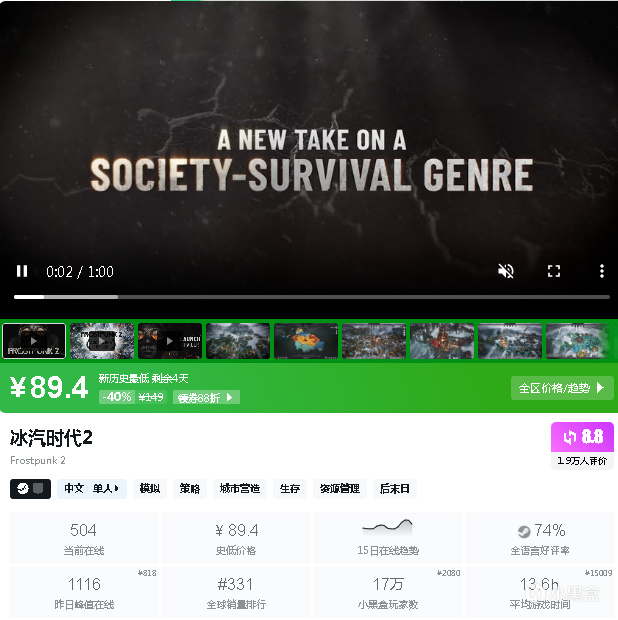Pause the trailer video
Screen dimensions: 618x620
pyautogui.click(x=22, y=271)
